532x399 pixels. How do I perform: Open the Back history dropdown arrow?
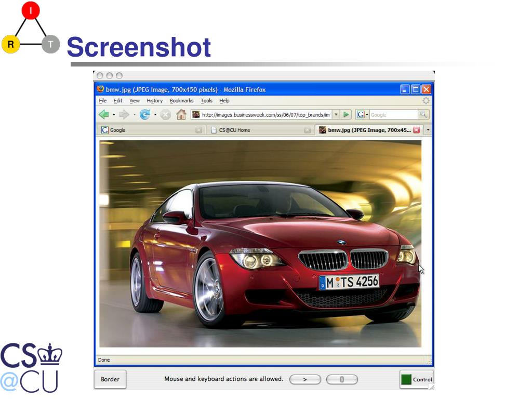pyautogui.click(x=114, y=115)
